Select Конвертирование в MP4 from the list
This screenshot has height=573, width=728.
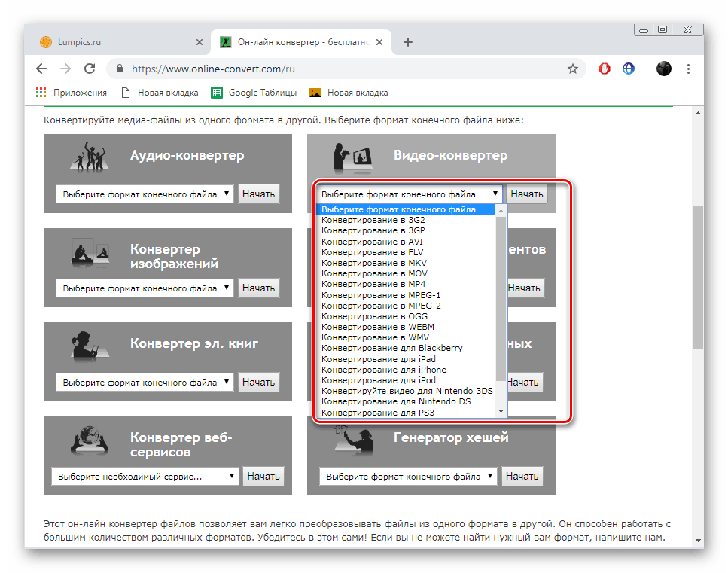point(381,285)
